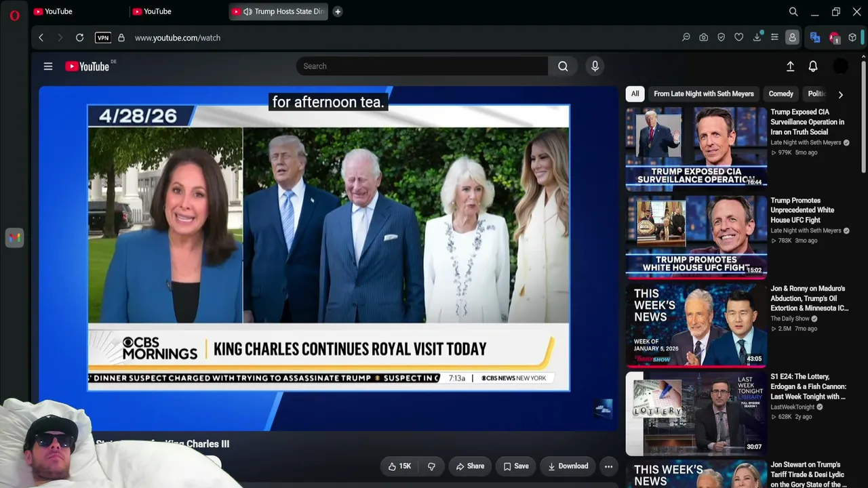The height and width of the screenshot is (488, 868).
Task: Add page to bookmarks with heart icon
Action: (x=739, y=38)
